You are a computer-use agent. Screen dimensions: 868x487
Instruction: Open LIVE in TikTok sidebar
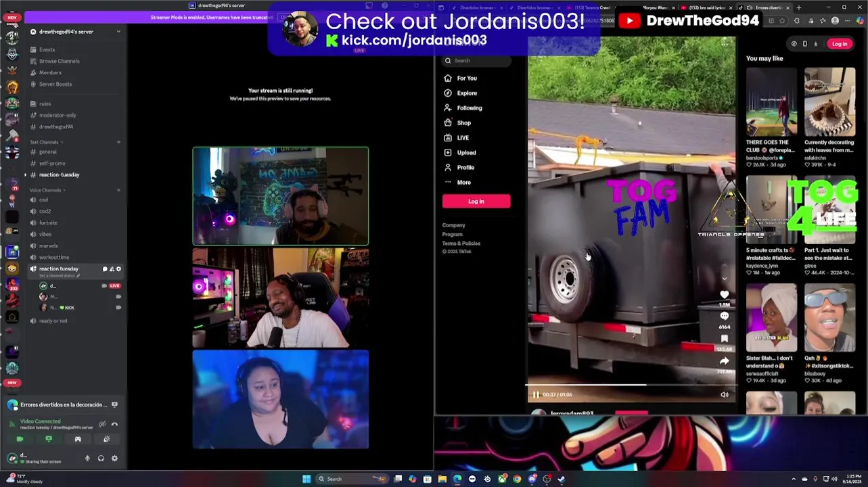pyautogui.click(x=463, y=138)
